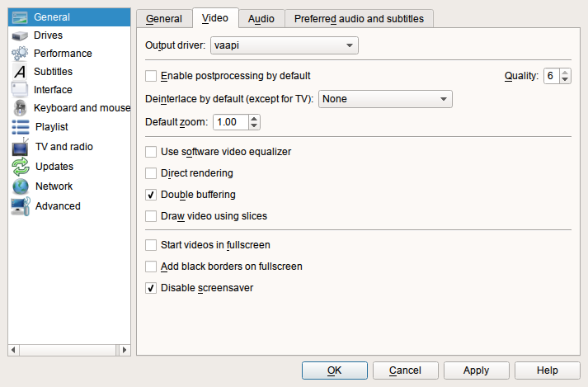The height and width of the screenshot is (387, 588).
Task: Open Subtitles settings icon
Action: 20,71
